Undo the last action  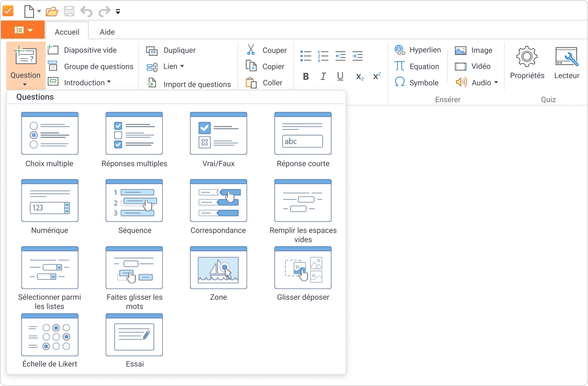pos(86,11)
